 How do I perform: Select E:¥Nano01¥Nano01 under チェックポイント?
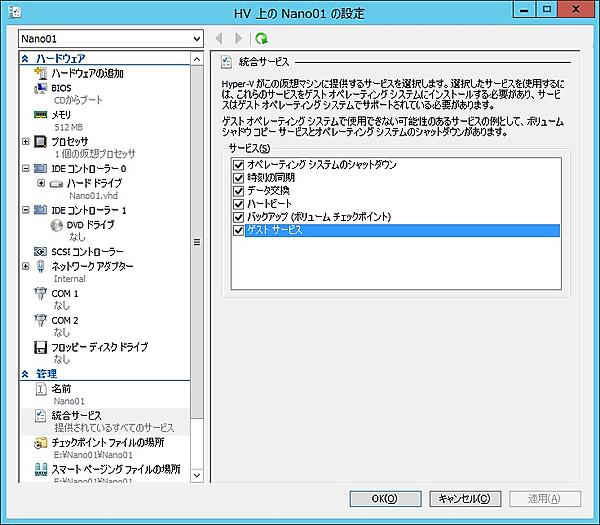coord(93,455)
